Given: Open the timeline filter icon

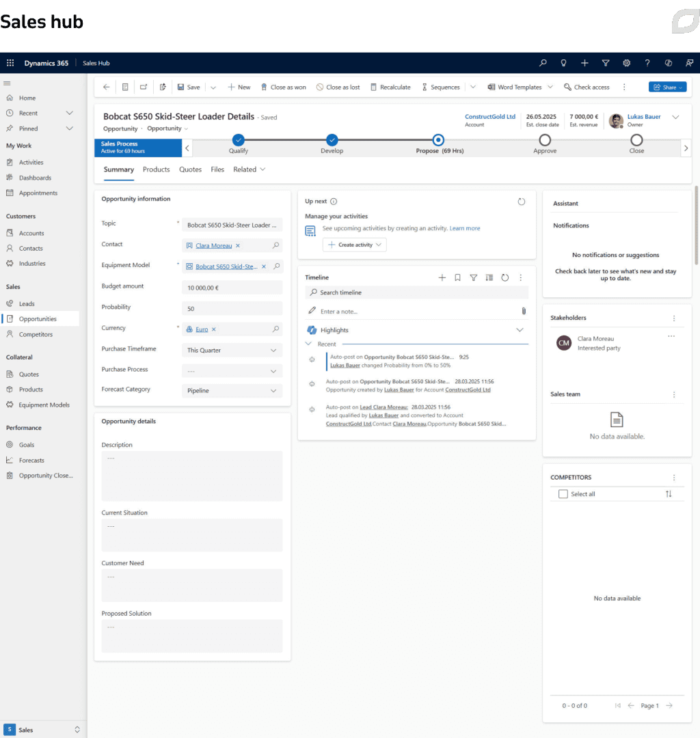Looking at the screenshot, I should tap(474, 277).
